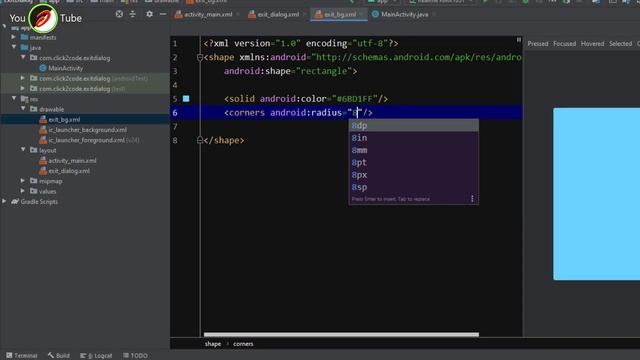The height and width of the screenshot is (360, 640).
Task: Open MainActivity in the project tree
Action: click(65, 68)
